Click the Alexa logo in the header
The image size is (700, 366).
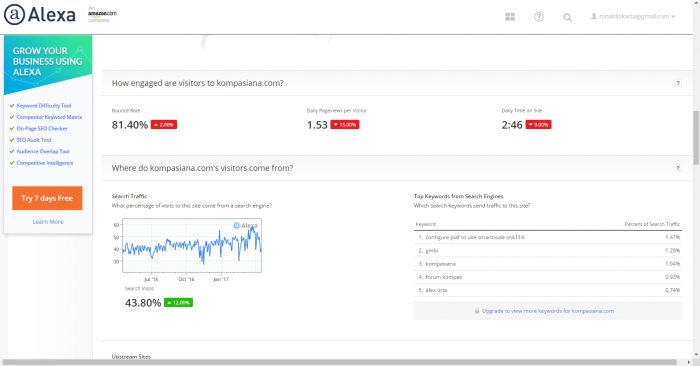click(x=40, y=15)
